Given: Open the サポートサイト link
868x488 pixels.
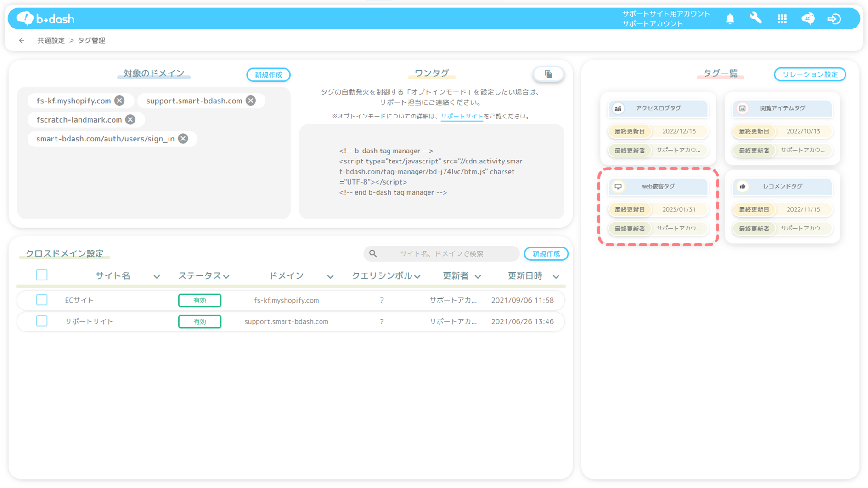Looking at the screenshot, I should [x=462, y=116].
